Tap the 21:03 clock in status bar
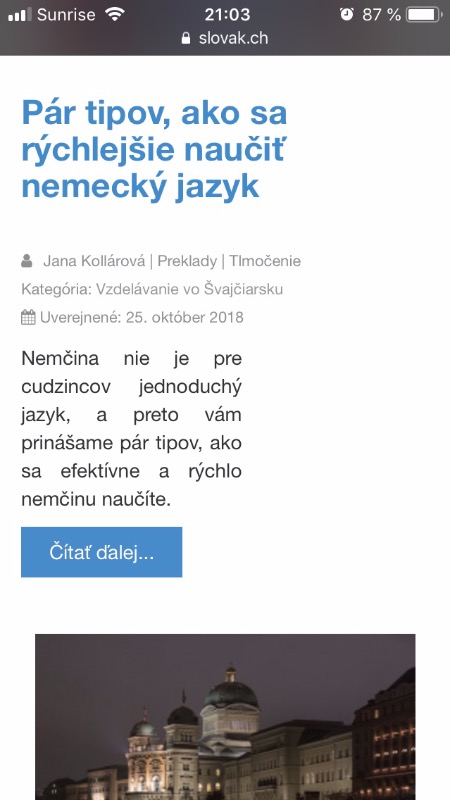Viewport: 450px width, 800px height. (x=227, y=14)
